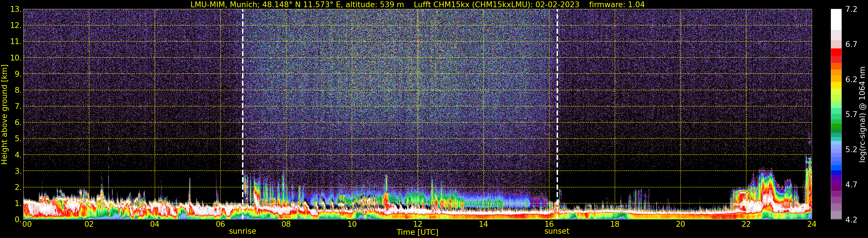Click the time axis tick label '10'
The height and width of the screenshot is (238, 868).
352,224
